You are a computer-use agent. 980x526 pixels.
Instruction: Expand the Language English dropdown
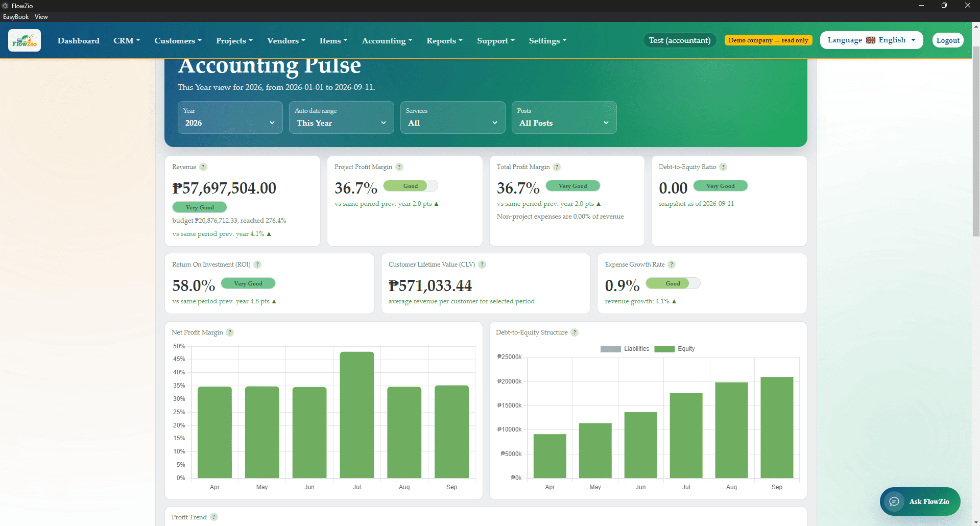(871, 40)
